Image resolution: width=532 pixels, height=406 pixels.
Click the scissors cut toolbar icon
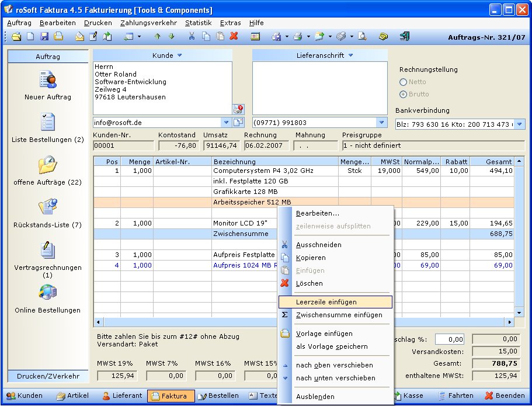[x=191, y=36]
